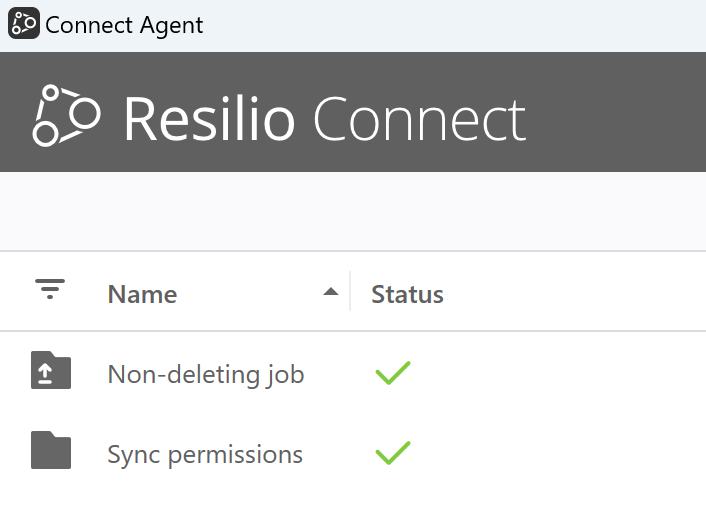Sort jobs by Status column header

[407, 294]
